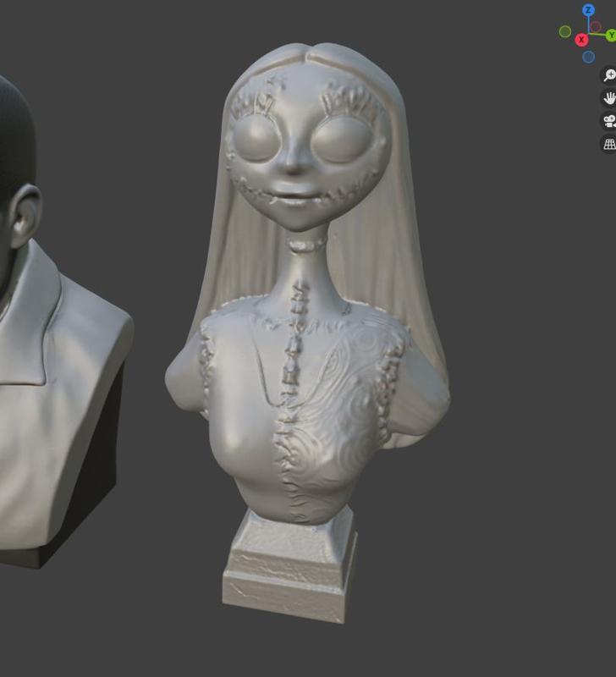Click the dark blue negative Z axis circle
This screenshot has width=616, height=677.
coord(588,57)
